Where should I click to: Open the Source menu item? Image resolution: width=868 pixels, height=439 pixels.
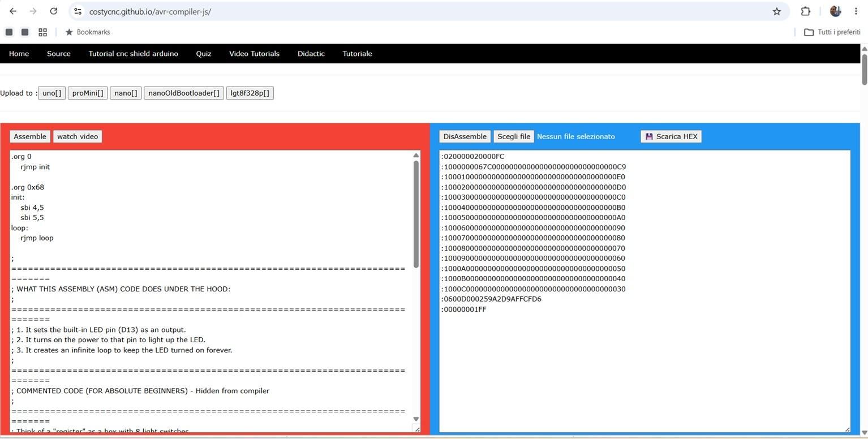(59, 54)
